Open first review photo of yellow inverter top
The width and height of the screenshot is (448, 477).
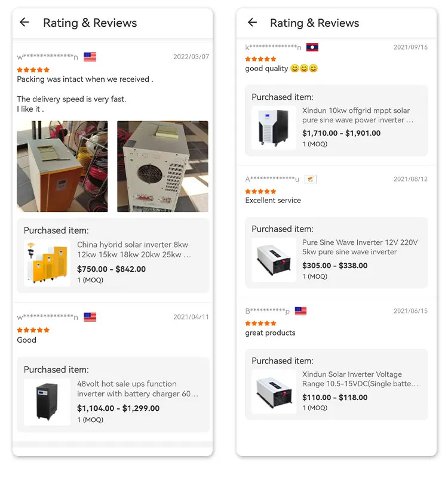coord(62,167)
